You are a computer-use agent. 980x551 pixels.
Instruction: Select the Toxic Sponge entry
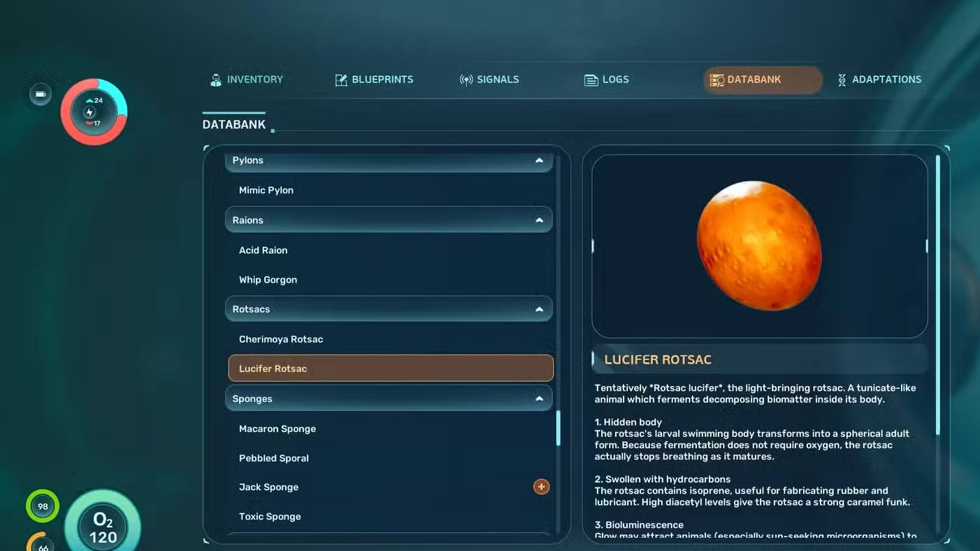tap(391, 517)
